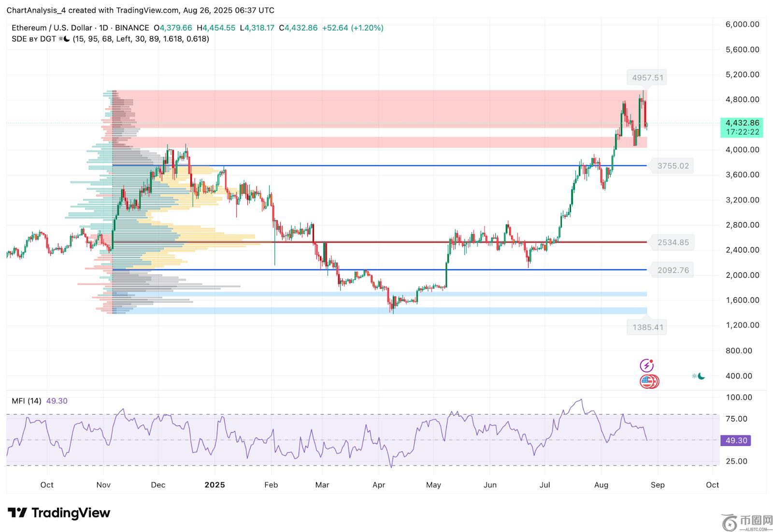Click the MFI (14) indicator label
Image resolution: width=773 pixels, height=532 pixels.
tap(27, 401)
